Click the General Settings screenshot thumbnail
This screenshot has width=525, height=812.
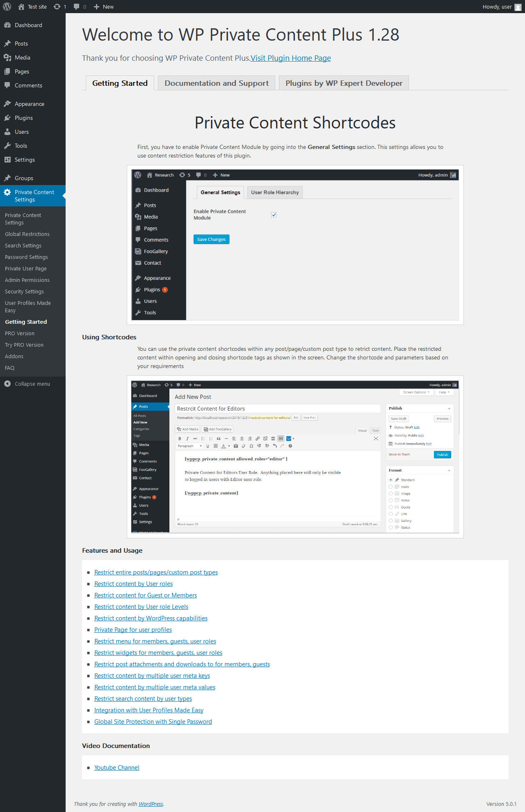[295, 245]
